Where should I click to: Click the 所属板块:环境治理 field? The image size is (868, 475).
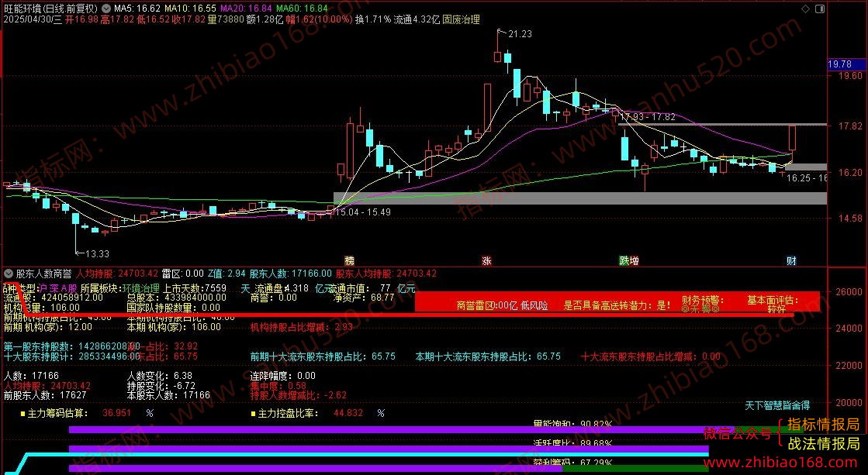[119, 289]
